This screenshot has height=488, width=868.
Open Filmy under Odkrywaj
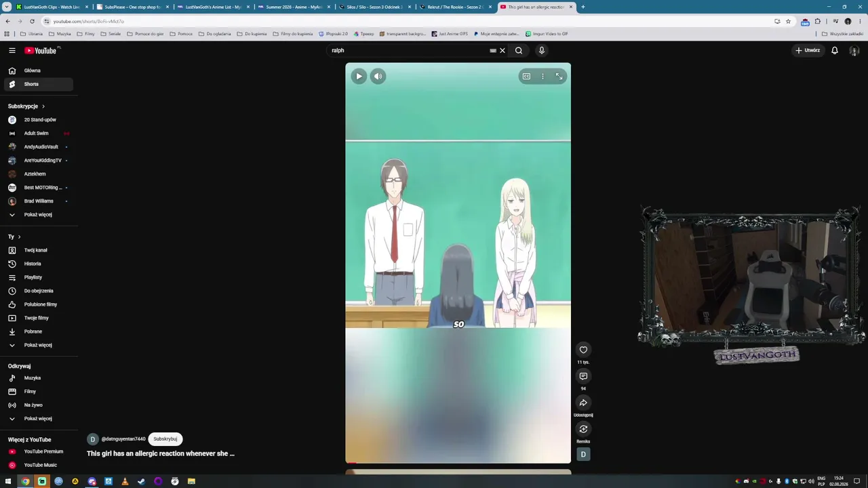tap(39, 391)
